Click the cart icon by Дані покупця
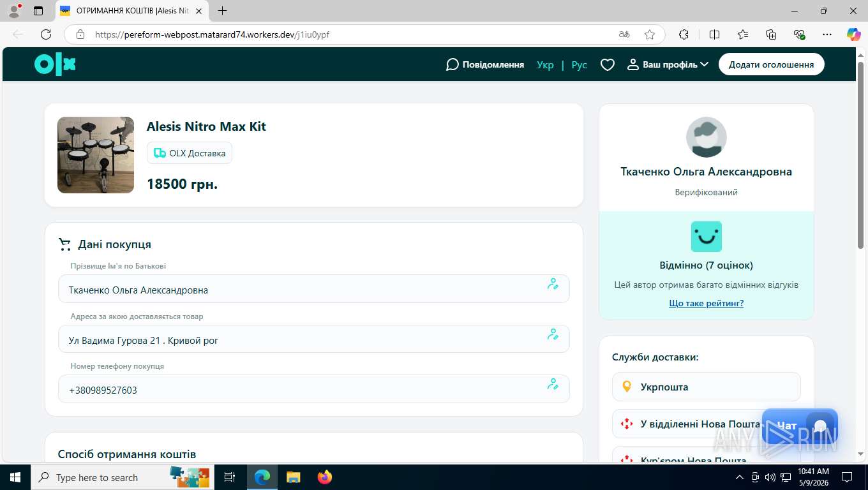Image resolution: width=868 pixels, height=490 pixels. (64, 244)
